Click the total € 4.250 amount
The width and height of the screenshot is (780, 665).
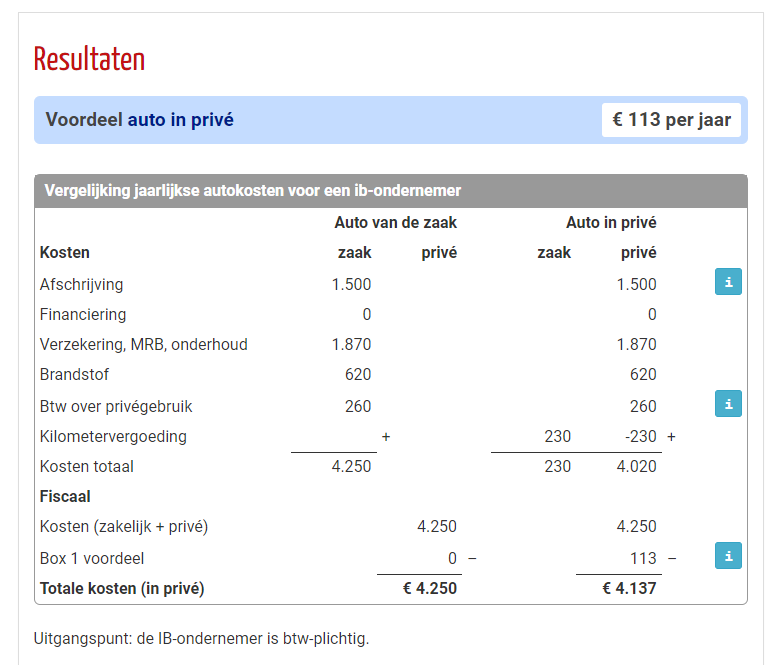tap(430, 588)
